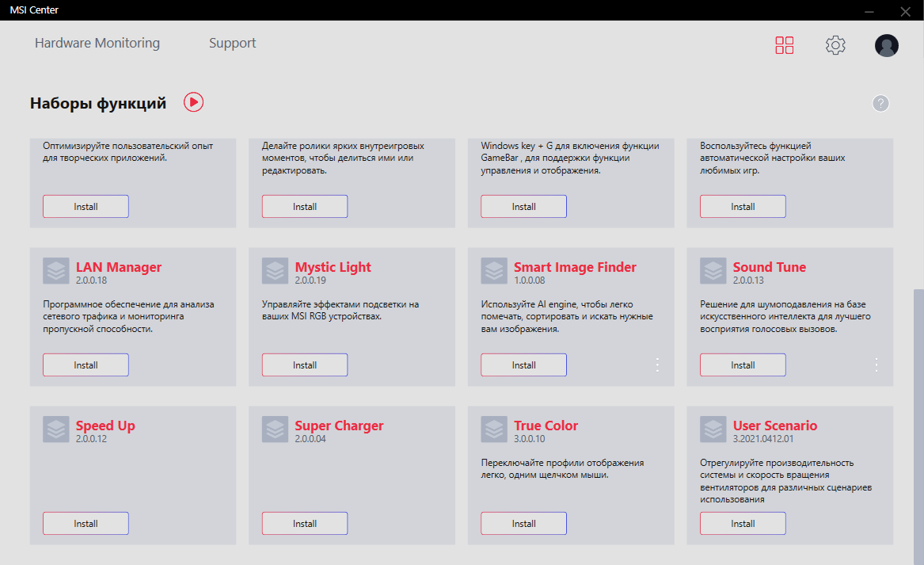Install Mystic Light

click(305, 365)
